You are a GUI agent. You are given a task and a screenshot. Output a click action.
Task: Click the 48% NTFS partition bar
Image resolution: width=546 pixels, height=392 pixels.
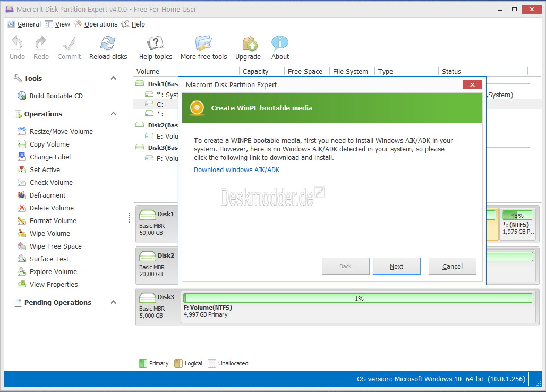pos(517,216)
